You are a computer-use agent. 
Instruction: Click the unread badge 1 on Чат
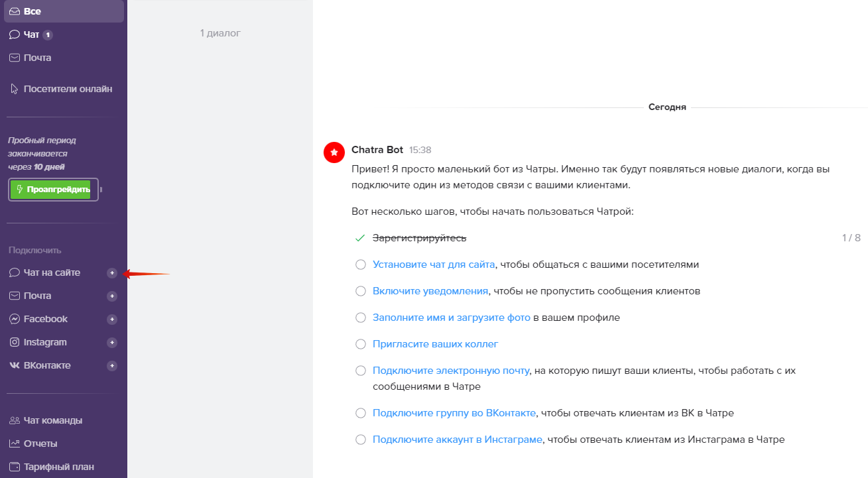tap(48, 34)
